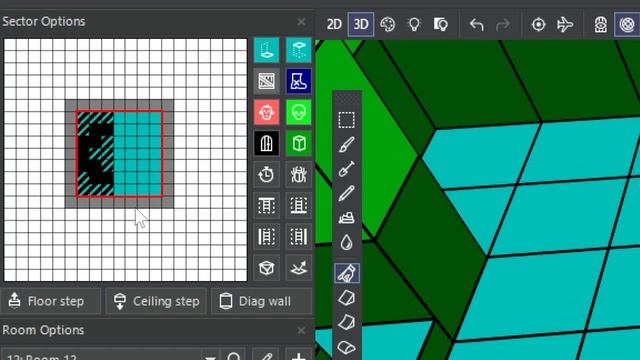Click the beetle checkpoint icon
Image resolution: width=640 pixels, height=360 pixels.
tap(299, 175)
